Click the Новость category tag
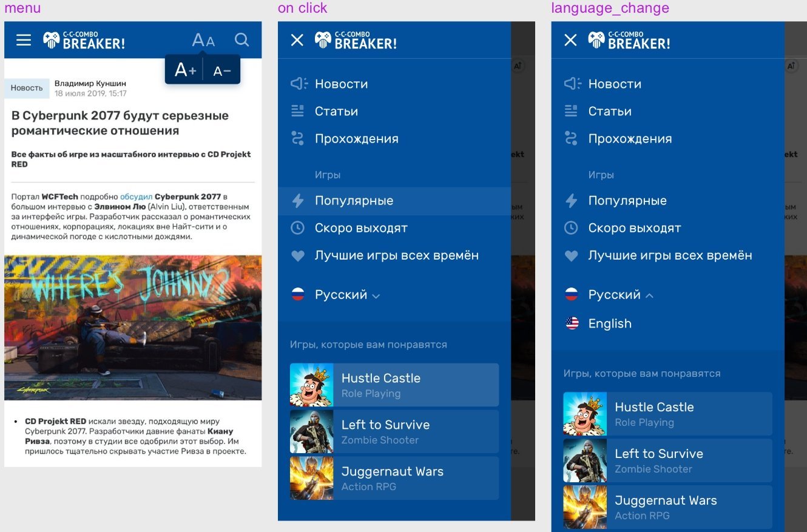807x532 pixels. point(27,88)
